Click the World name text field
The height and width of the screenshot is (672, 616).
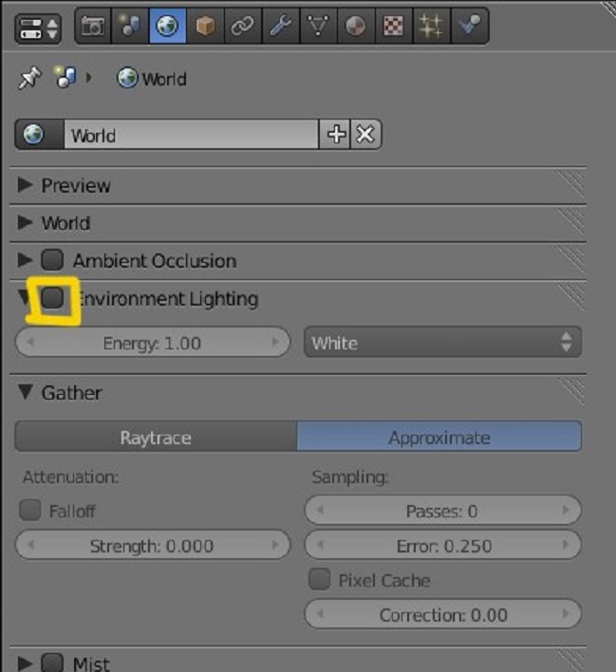190,135
